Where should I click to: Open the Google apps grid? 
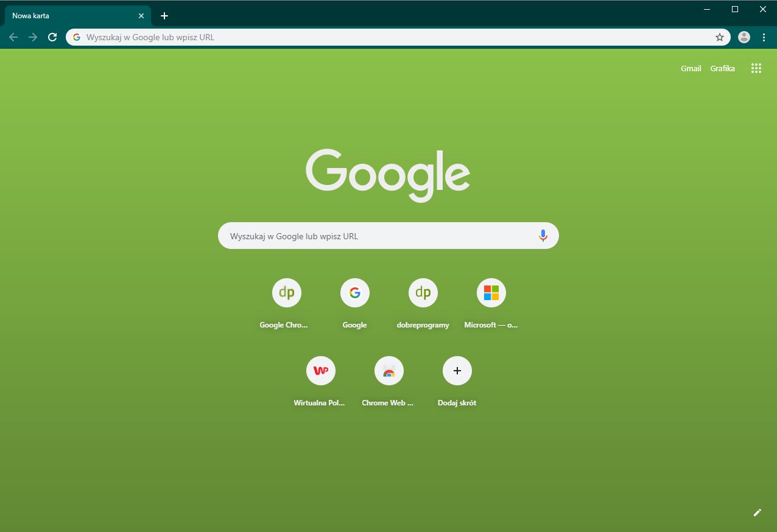click(x=756, y=68)
